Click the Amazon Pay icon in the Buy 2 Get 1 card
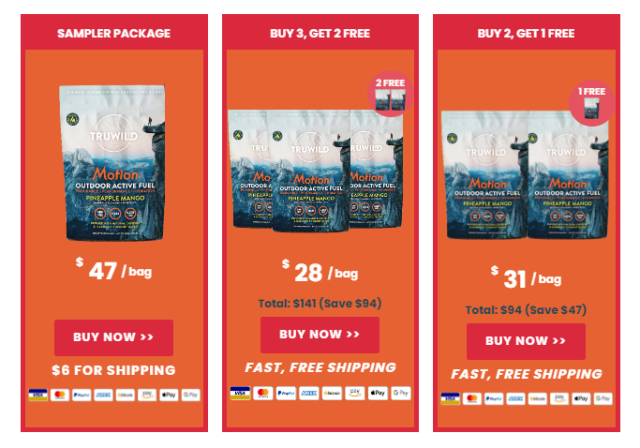 [559, 398]
